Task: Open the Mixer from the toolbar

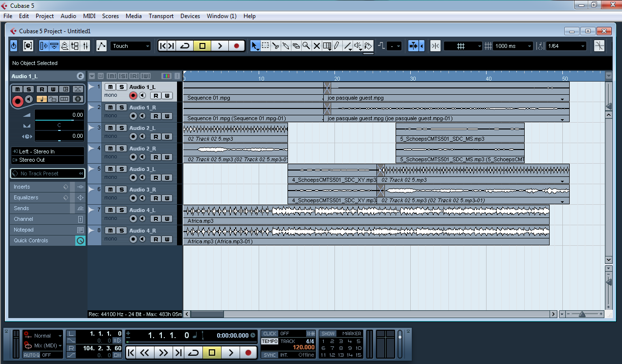Action: pos(86,46)
